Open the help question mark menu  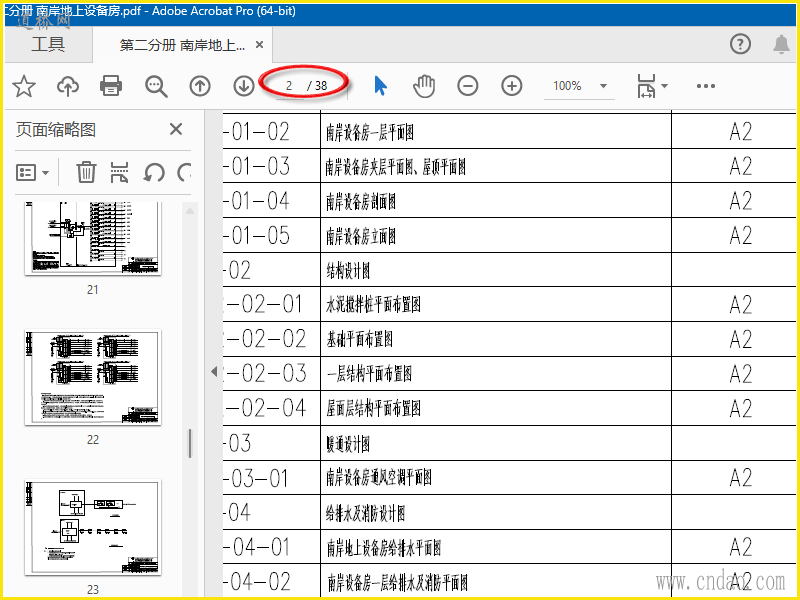click(x=740, y=44)
